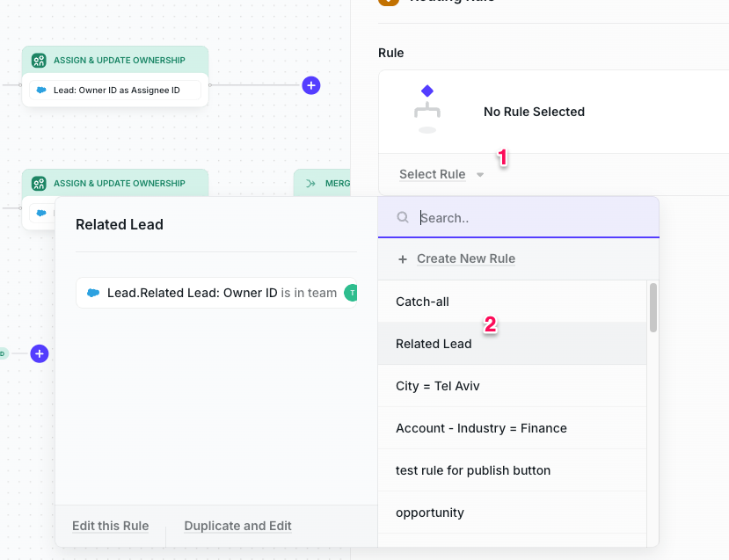Select the opportunity rule
This screenshot has width=729, height=560.
point(512,513)
